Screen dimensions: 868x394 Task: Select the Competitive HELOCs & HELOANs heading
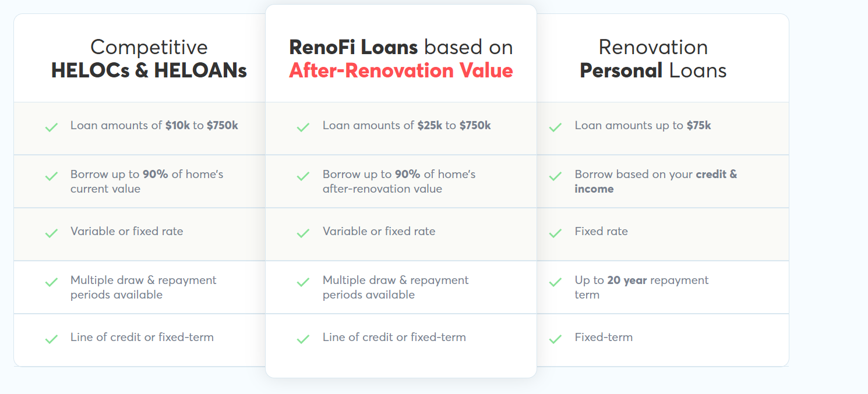(x=149, y=59)
